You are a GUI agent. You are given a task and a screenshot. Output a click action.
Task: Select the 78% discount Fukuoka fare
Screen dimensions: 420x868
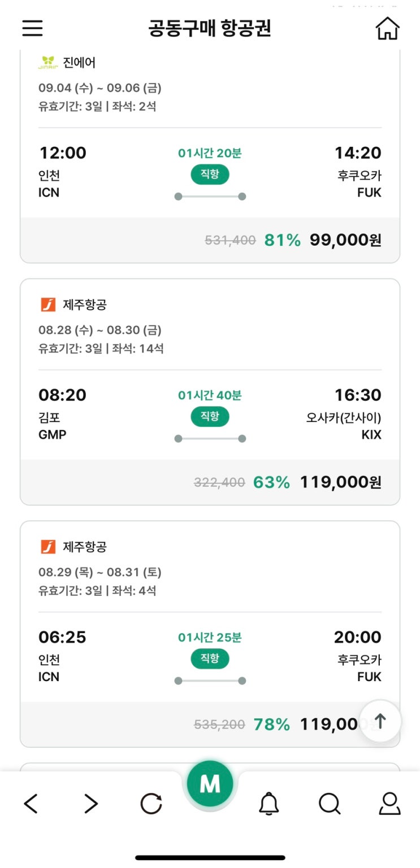(x=271, y=724)
